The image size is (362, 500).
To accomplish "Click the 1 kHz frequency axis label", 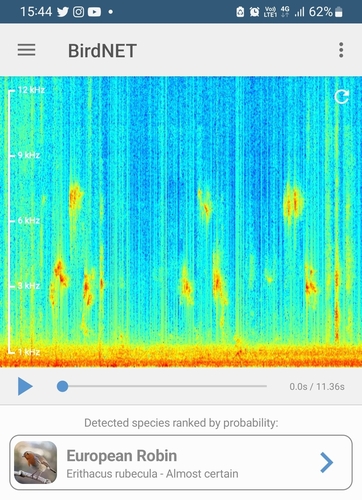I will 29,352.
